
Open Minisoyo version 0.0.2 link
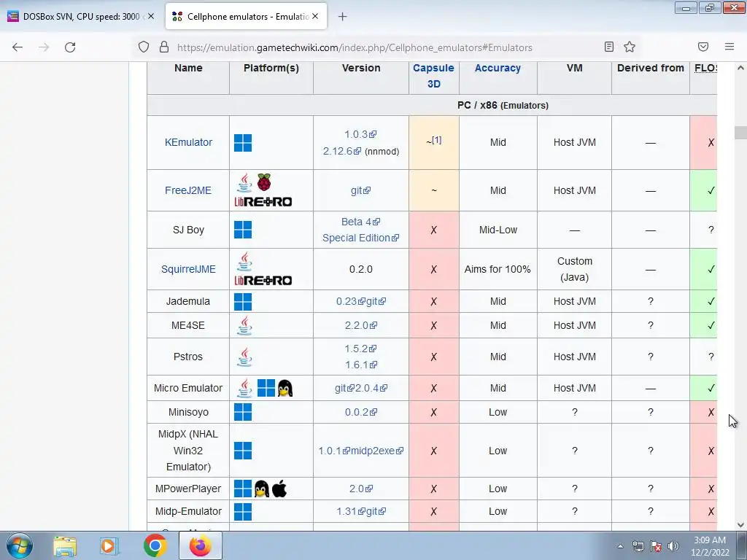pos(360,413)
